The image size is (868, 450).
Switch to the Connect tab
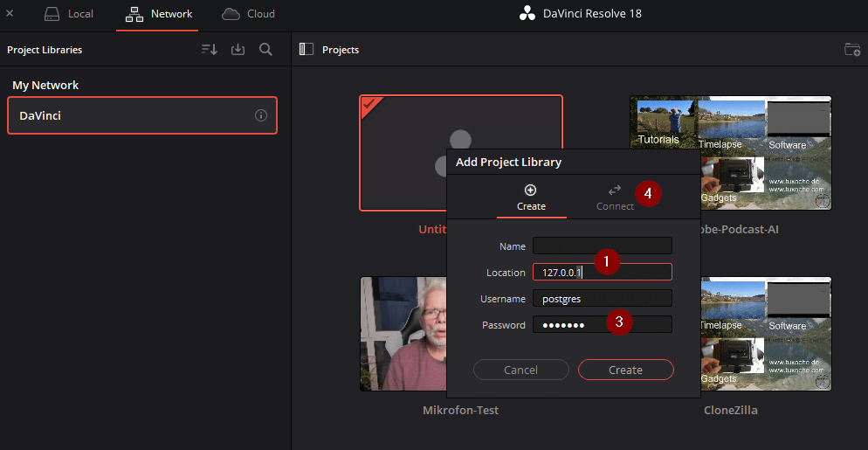click(x=615, y=197)
